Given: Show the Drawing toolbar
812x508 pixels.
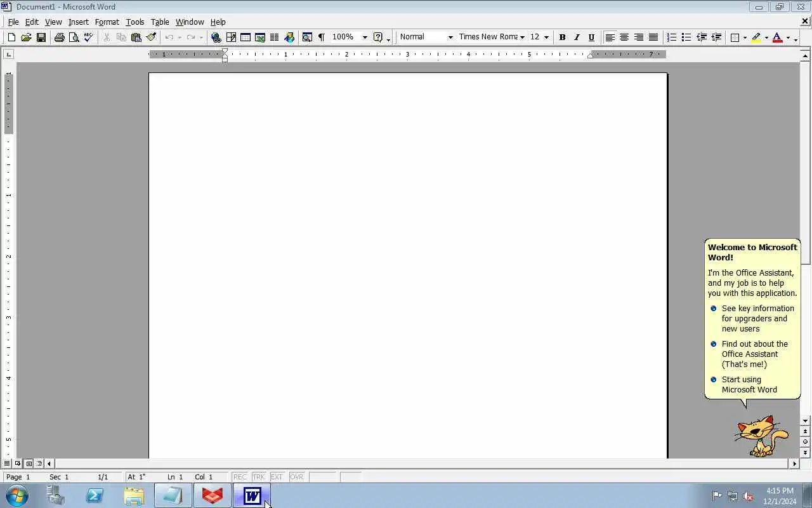Looking at the screenshot, I should [289, 37].
